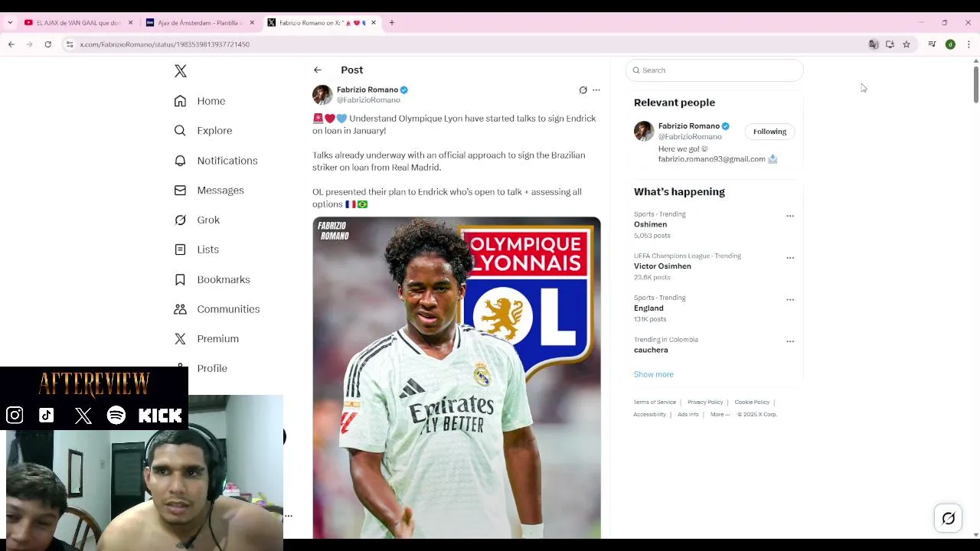Image resolution: width=980 pixels, height=551 pixels.
Task: Click the @FabrizioRomano handle on the post
Action: (x=368, y=100)
